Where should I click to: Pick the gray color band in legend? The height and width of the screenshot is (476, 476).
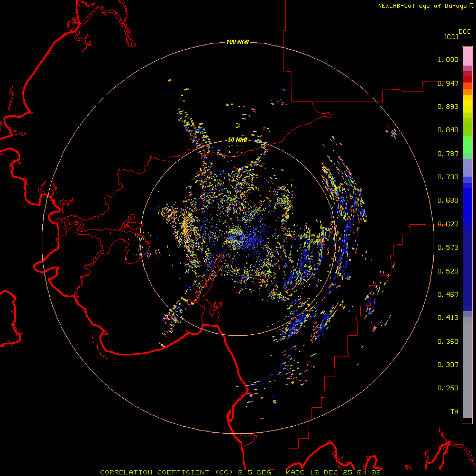tap(467, 368)
